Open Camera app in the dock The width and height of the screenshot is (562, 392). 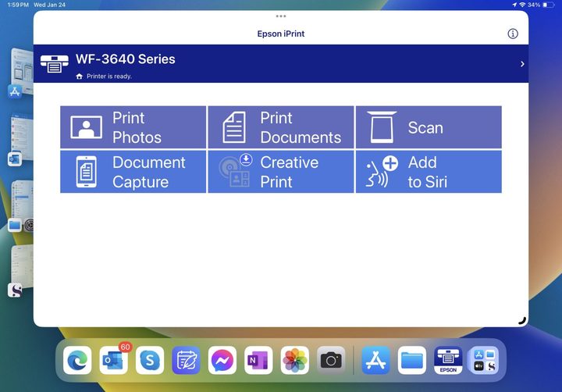(331, 360)
